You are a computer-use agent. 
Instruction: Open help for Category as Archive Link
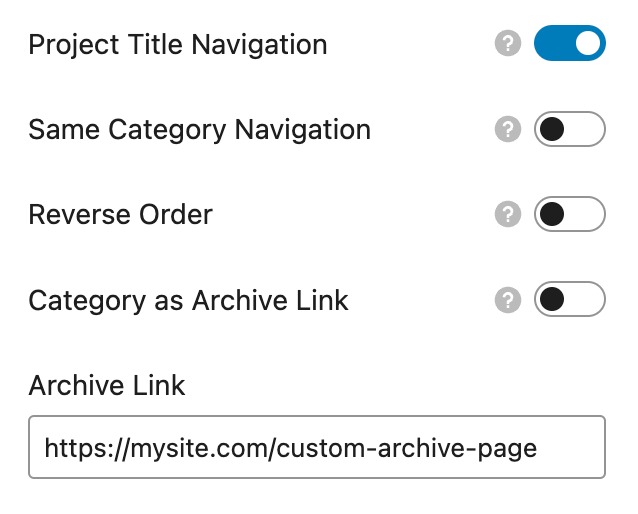pyautogui.click(x=508, y=300)
